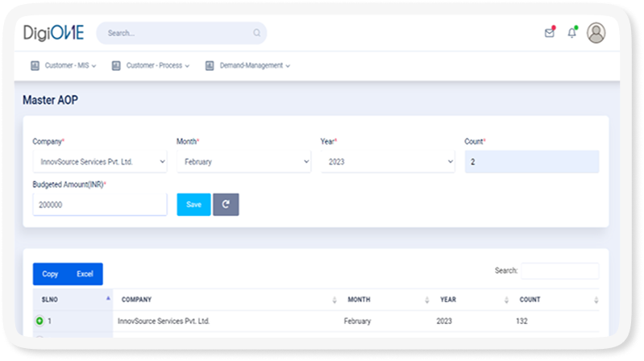Image resolution: width=644 pixels, height=361 pixels.
Task: Click the Copy button
Action: 50,274
